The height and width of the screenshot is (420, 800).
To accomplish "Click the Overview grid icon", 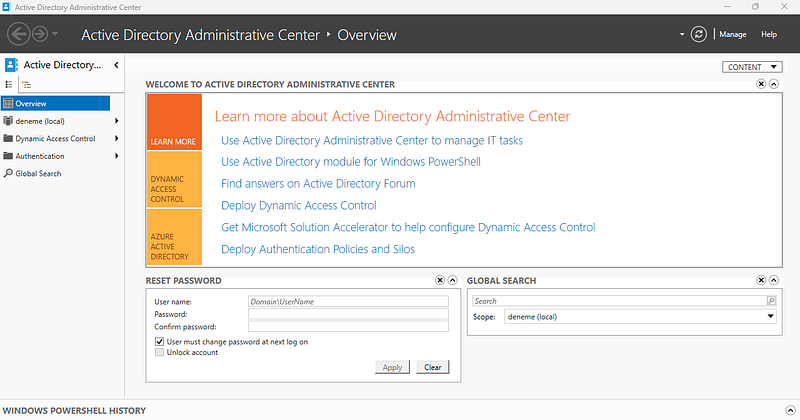I will 8,103.
